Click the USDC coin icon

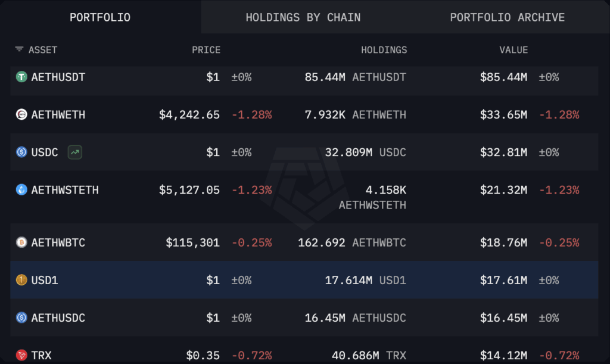coord(21,152)
